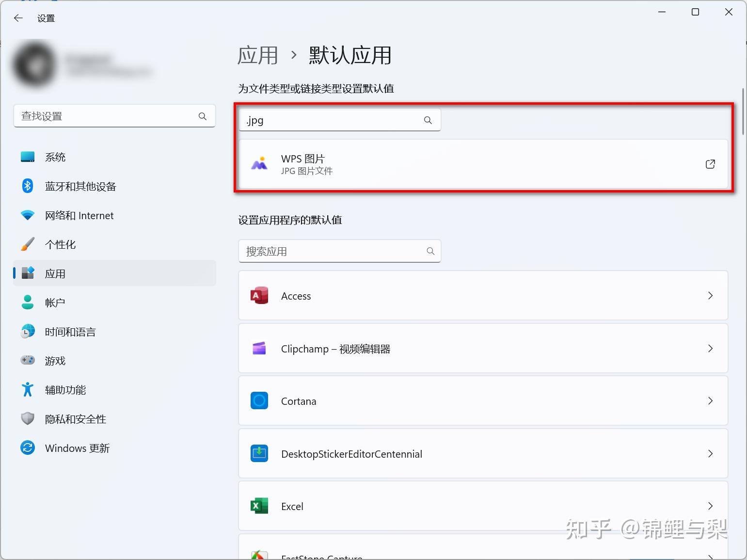747x560 pixels.
Task: Click the magnifier in 查找设置 box
Action: click(x=203, y=116)
